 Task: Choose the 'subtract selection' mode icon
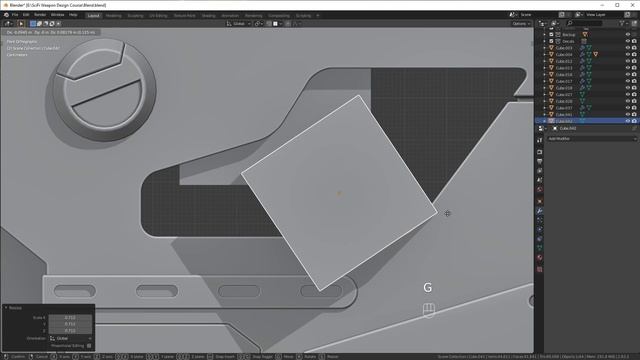click(45, 24)
